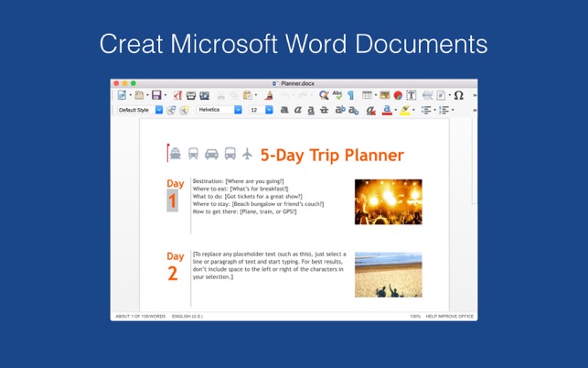Click Help Improve Office in status bar
This screenshot has height=368, width=588.
point(450,316)
